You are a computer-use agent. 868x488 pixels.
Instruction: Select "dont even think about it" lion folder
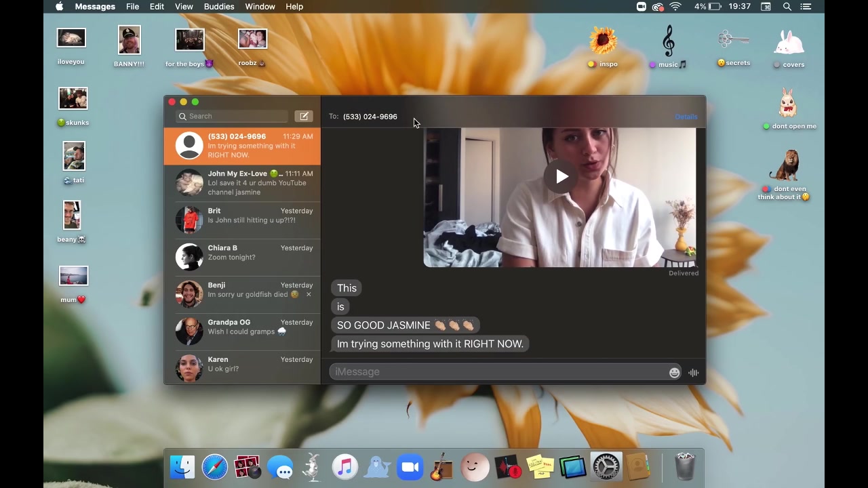(785, 175)
